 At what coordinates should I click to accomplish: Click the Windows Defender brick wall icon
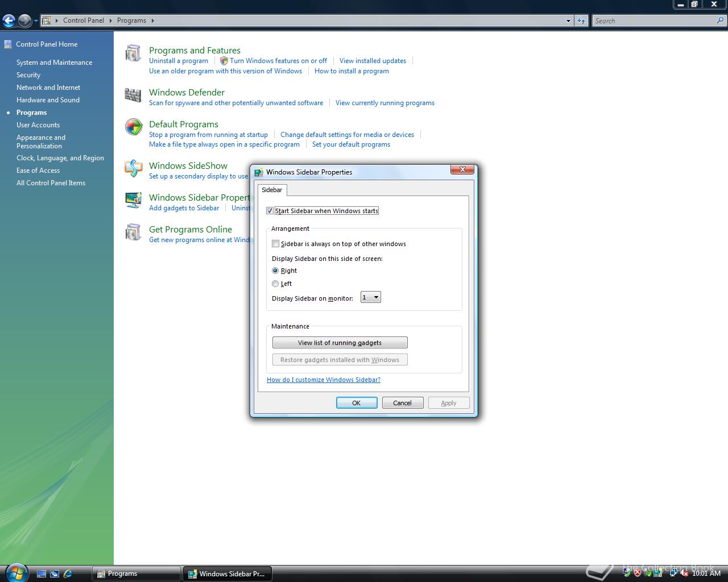[133, 95]
